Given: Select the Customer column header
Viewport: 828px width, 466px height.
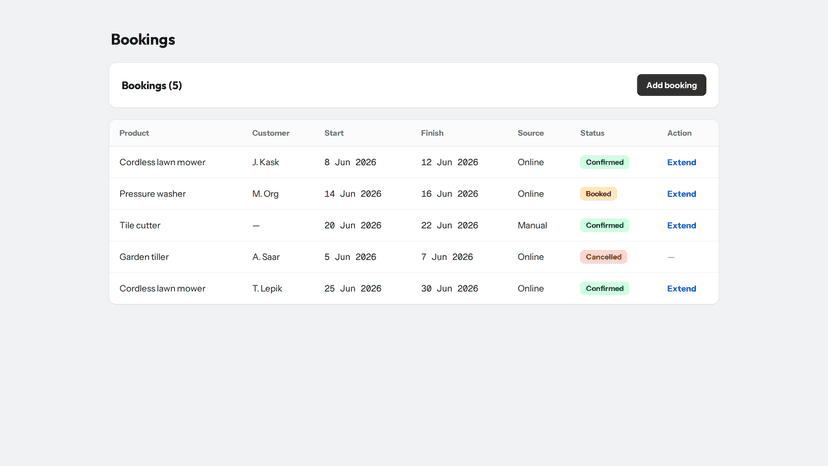Looking at the screenshot, I should pyautogui.click(x=270, y=133).
